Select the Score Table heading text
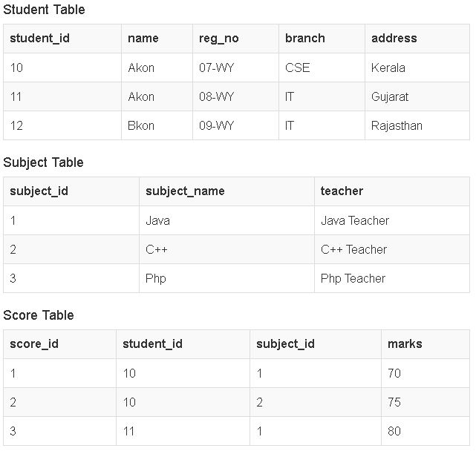This screenshot has height=454, width=476. tap(39, 315)
